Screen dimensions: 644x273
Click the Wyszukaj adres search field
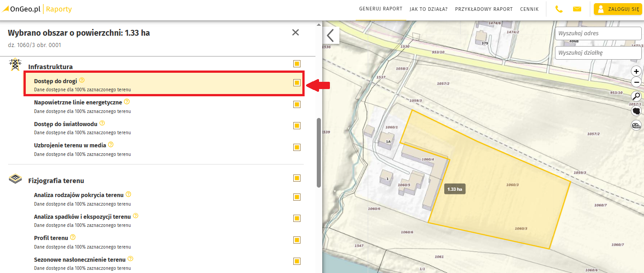click(x=597, y=33)
